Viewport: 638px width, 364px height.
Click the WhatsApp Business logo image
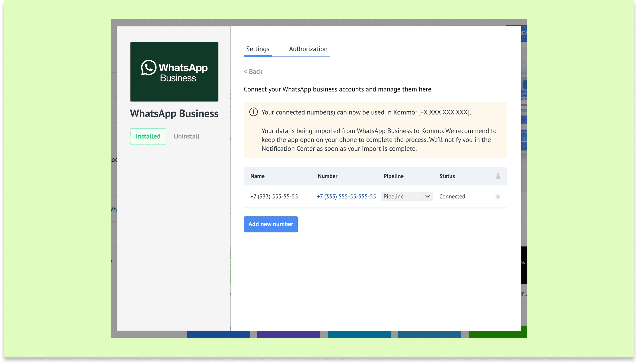(x=174, y=72)
